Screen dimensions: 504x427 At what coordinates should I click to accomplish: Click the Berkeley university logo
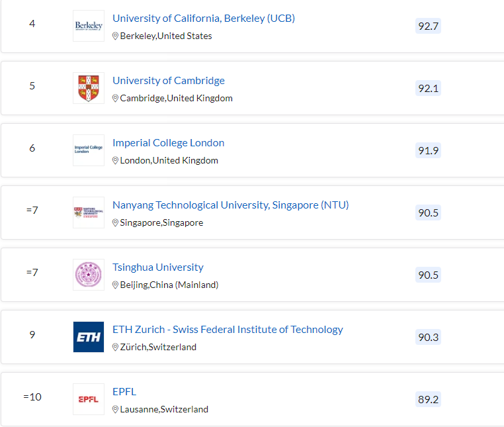point(89,26)
